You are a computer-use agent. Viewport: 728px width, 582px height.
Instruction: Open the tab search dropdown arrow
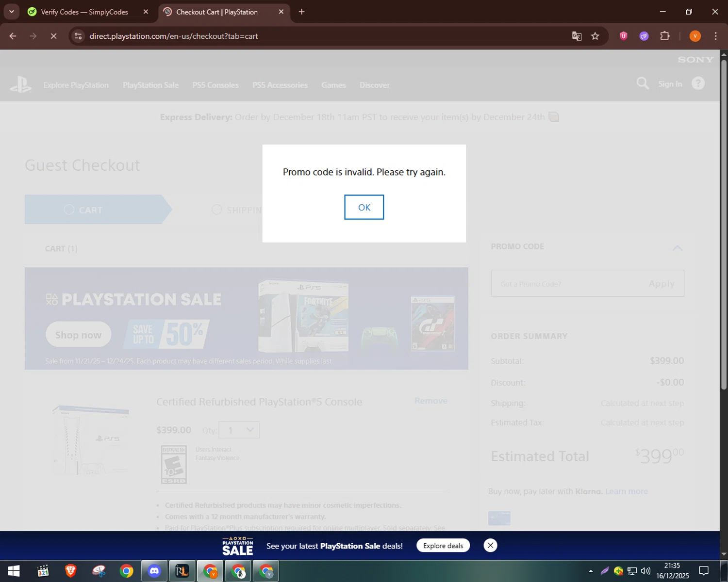[x=12, y=12]
